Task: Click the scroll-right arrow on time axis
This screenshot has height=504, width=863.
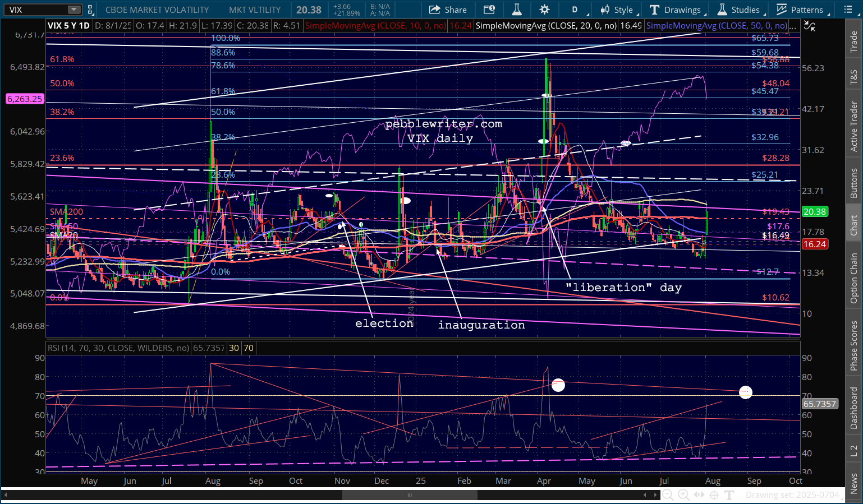Action: coord(655,495)
